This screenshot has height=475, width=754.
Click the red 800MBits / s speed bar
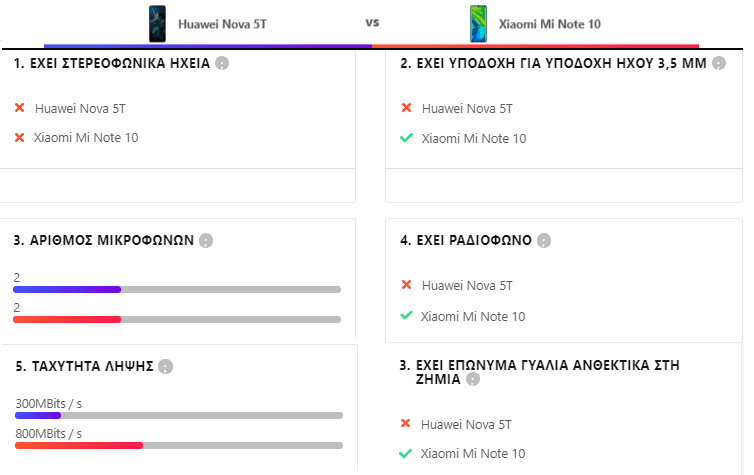click(79, 446)
